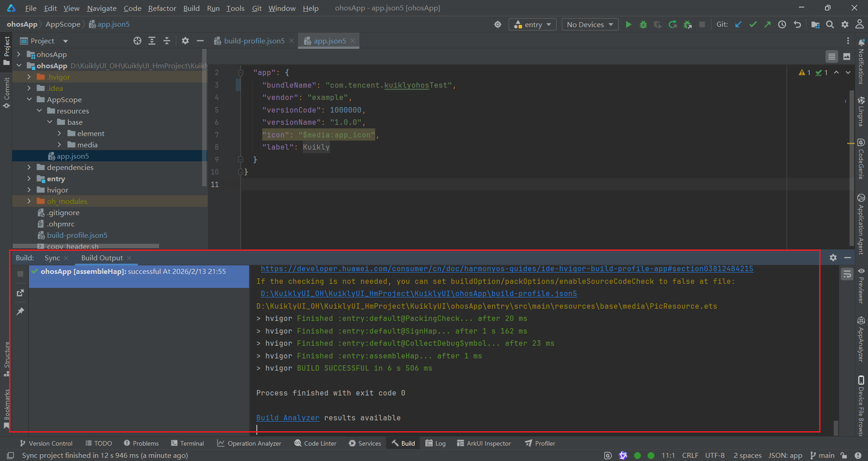This screenshot has width=868, height=461.
Task: Open the entry run configuration dropdown
Action: tap(532, 24)
